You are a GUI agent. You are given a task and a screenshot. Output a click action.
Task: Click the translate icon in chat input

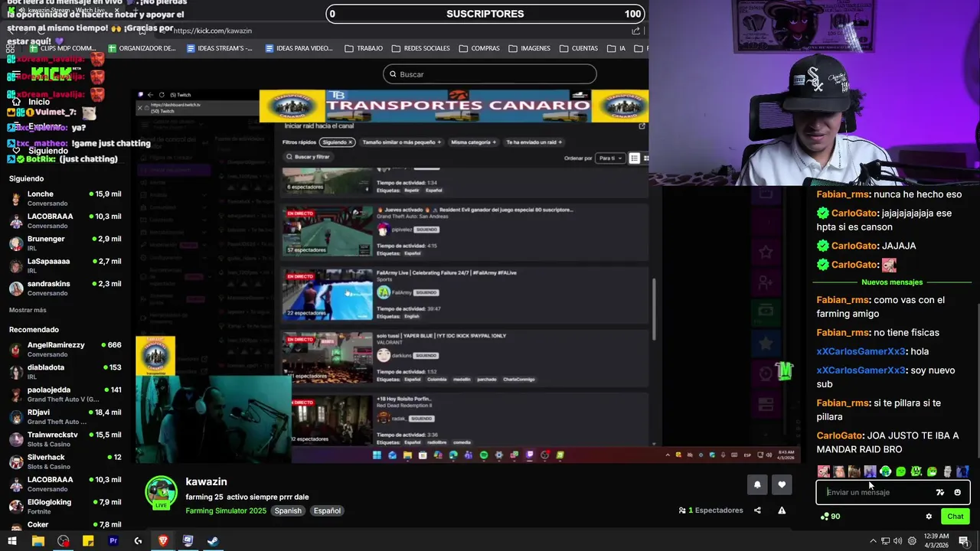pyautogui.click(x=940, y=492)
